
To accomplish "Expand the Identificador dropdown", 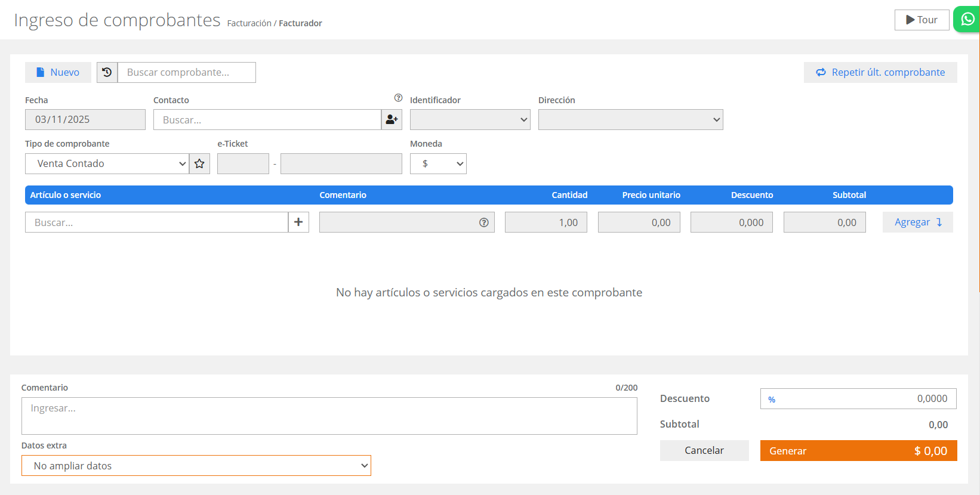I will click(470, 120).
